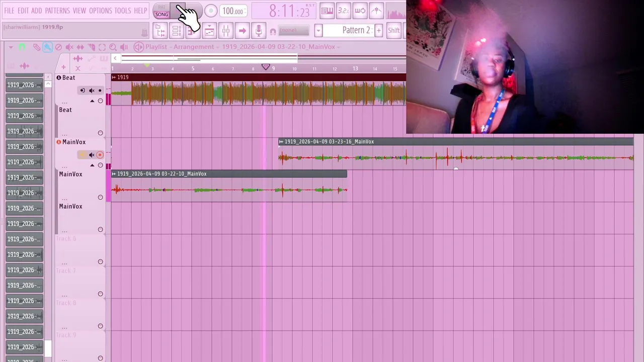
Task: Click the transport record button
Action: point(211,11)
